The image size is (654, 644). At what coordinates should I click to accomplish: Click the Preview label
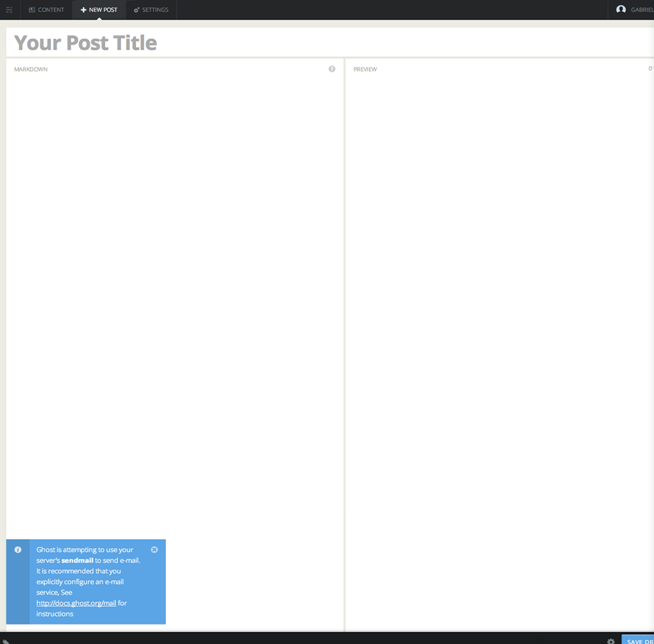coord(365,69)
